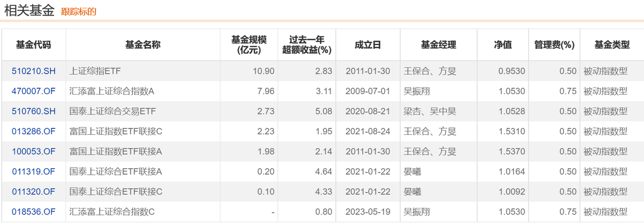
Task: Sort by 基金规模(亿元) column header
Action: pyautogui.click(x=248, y=45)
